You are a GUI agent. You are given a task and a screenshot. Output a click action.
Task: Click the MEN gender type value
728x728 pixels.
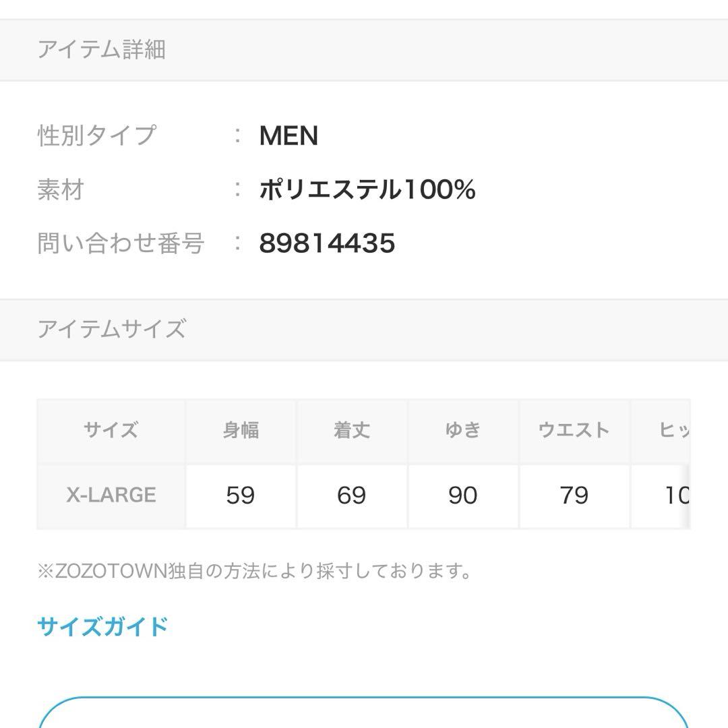tap(289, 135)
